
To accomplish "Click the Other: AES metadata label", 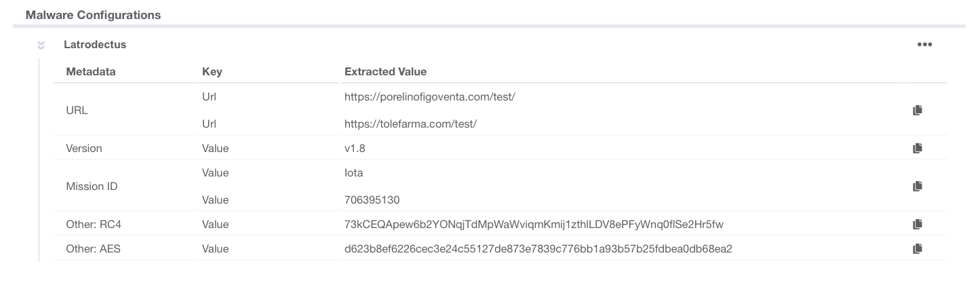I will point(93,248).
